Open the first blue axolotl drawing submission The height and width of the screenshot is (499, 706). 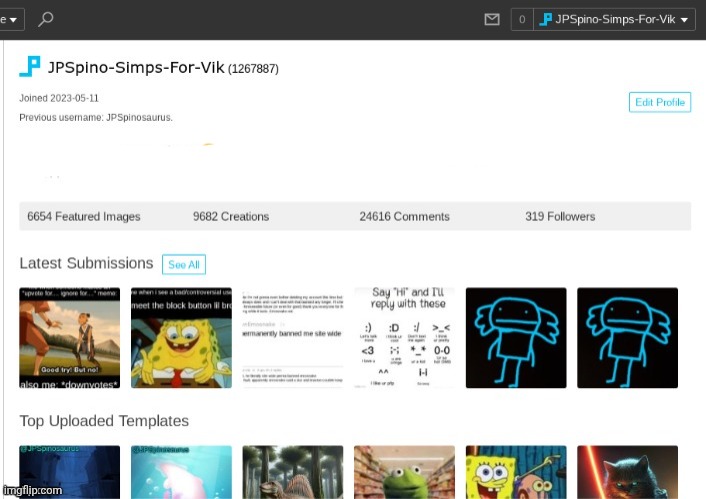coord(516,338)
